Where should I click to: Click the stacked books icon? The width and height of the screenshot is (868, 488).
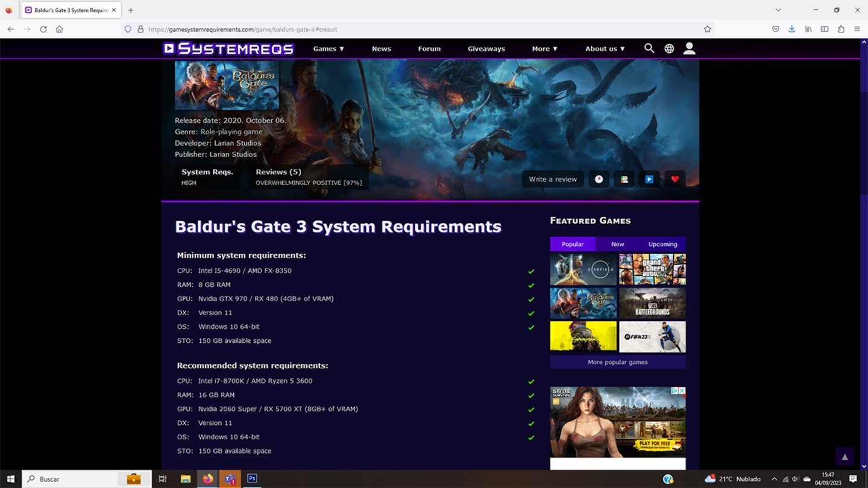pyautogui.click(x=624, y=179)
